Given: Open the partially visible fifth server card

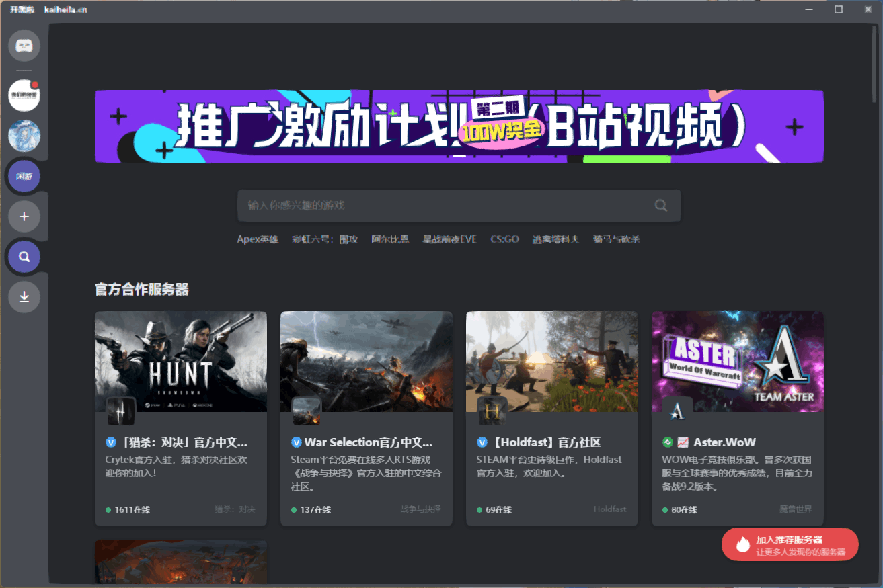Looking at the screenshot, I should point(181,562).
